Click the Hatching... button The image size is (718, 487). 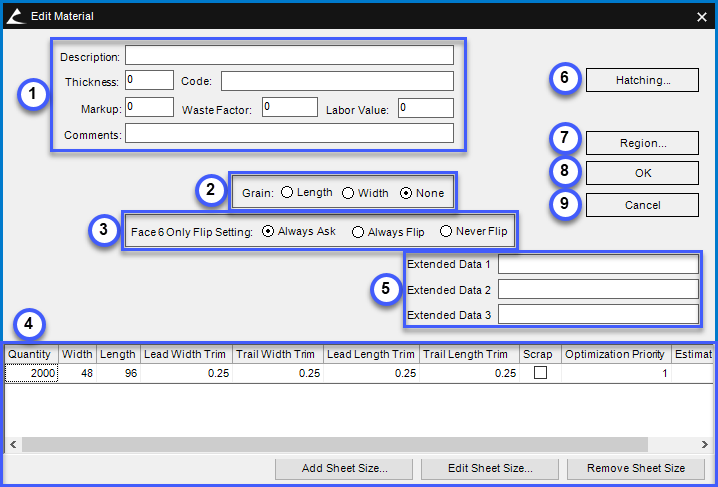point(642,80)
